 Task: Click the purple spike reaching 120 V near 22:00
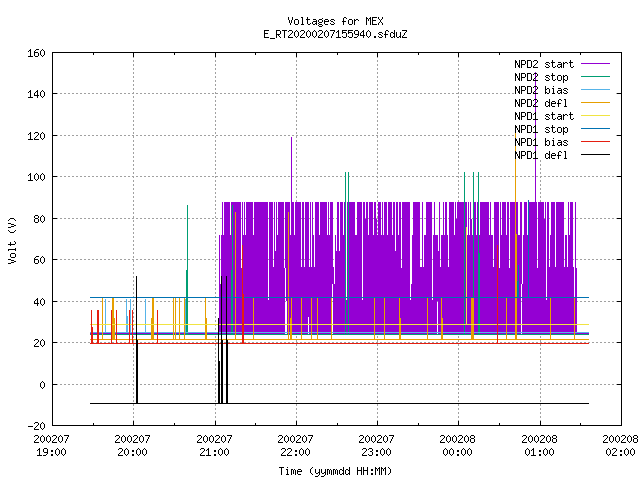tap(291, 169)
